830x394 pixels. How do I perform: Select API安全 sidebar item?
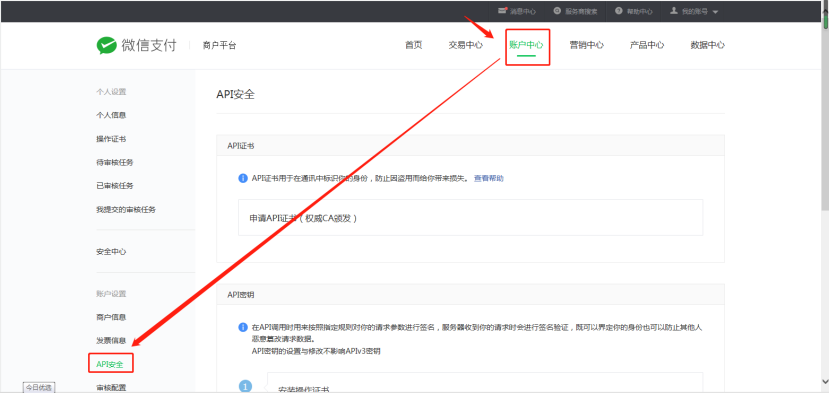pos(110,364)
